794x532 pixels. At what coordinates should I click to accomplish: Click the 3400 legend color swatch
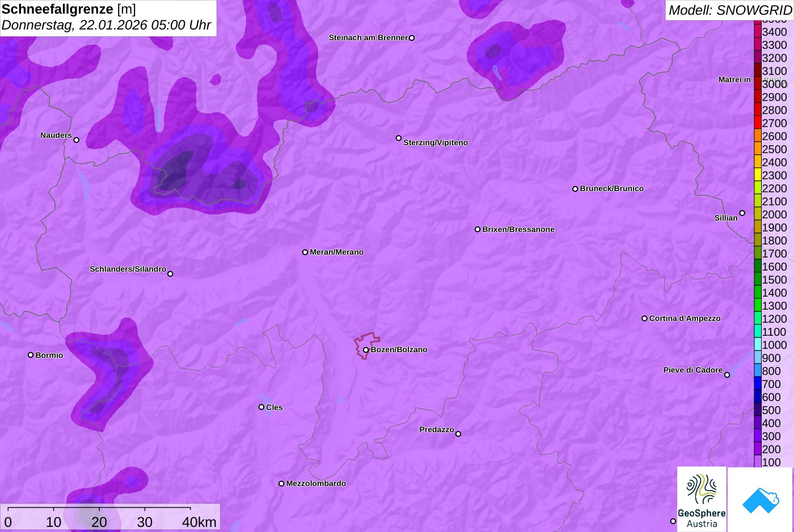tap(757, 32)
